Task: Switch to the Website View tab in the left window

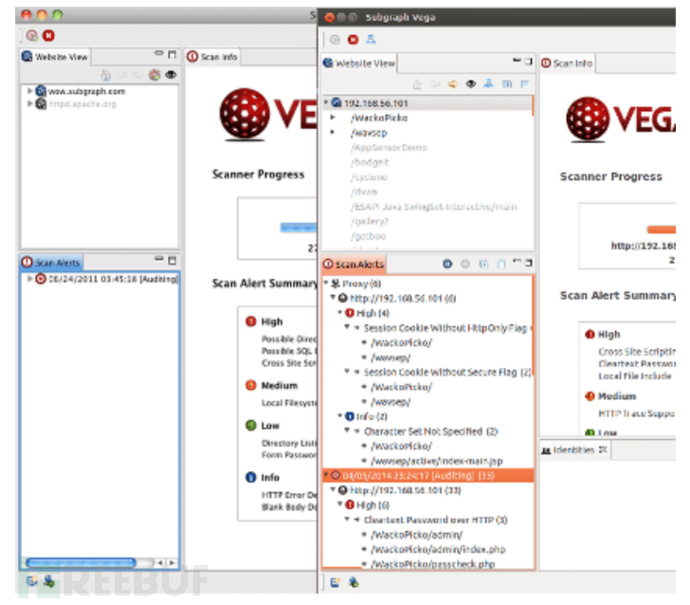Action: (x=55, y=57)
